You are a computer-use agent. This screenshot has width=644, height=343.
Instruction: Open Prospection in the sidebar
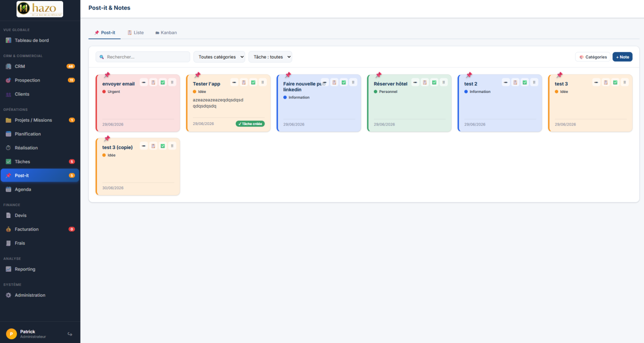click(x=40, y=80)
